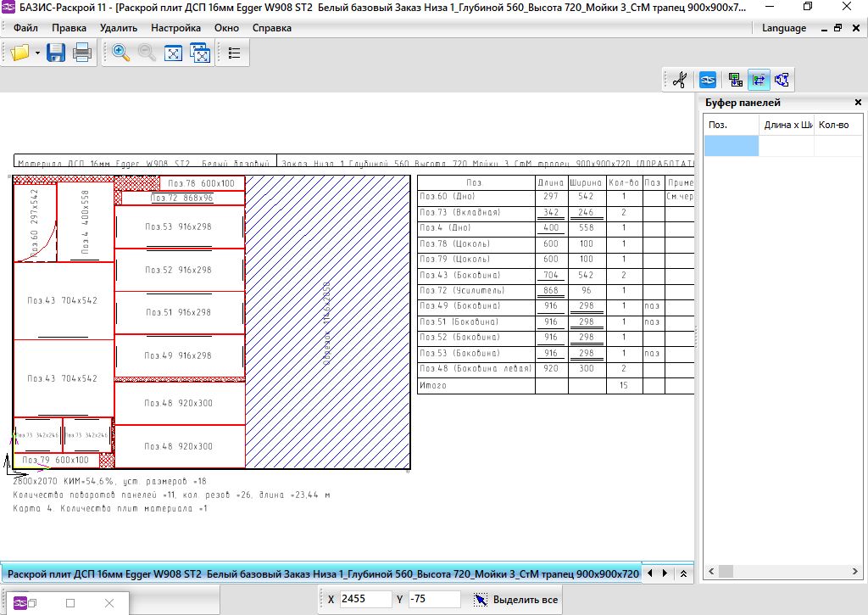Click the Итого row in the table

pyautogui.click(x=555, y=386)
